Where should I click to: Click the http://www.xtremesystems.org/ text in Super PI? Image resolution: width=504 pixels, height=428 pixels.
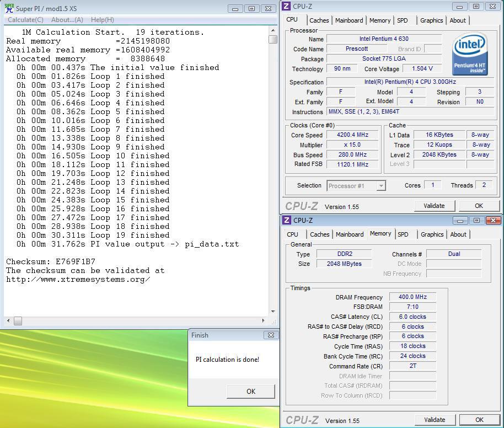[x=78, y=279]
